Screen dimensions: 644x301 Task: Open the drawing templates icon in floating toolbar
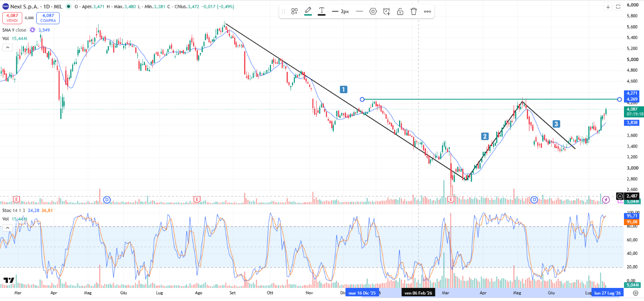pyautogui.click(x=294, y=11)
